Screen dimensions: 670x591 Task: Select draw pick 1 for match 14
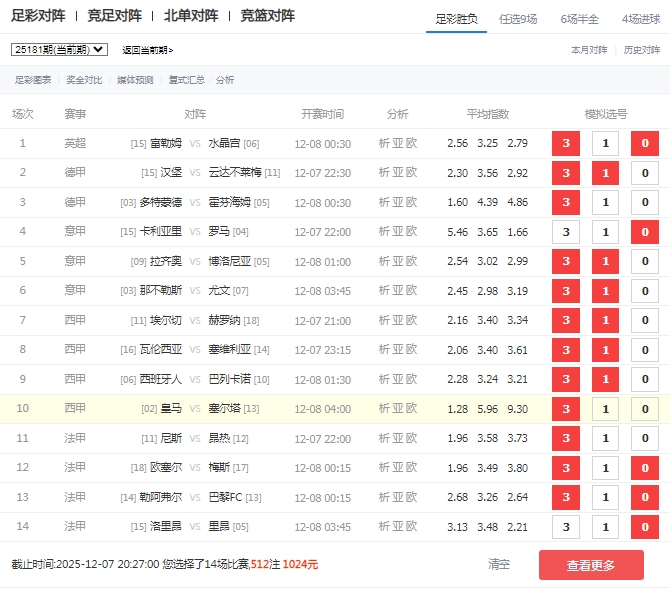point(605,527)
